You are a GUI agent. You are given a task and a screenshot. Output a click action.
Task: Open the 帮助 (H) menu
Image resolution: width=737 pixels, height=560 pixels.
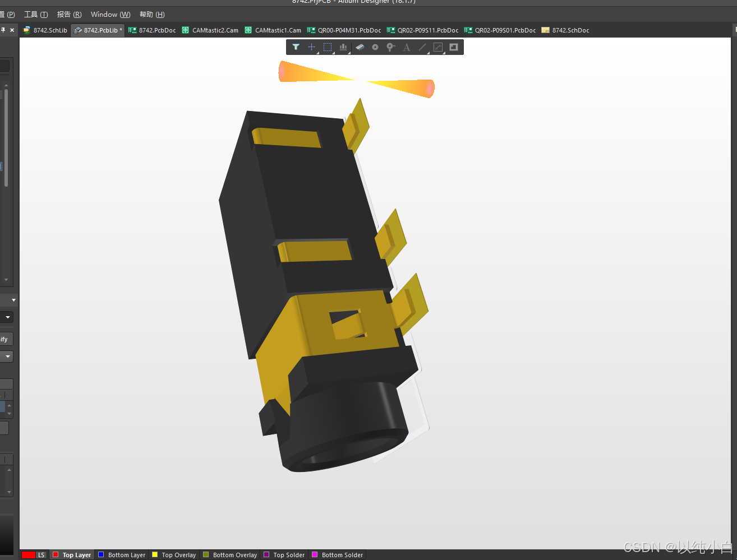[x=152, y=15]
